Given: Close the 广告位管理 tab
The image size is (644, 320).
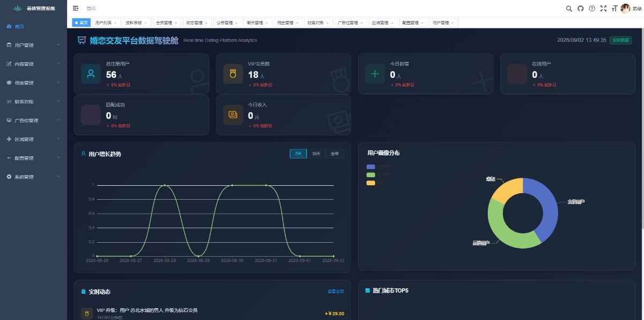Looking at the screenshot, I should tap(363, 23).
